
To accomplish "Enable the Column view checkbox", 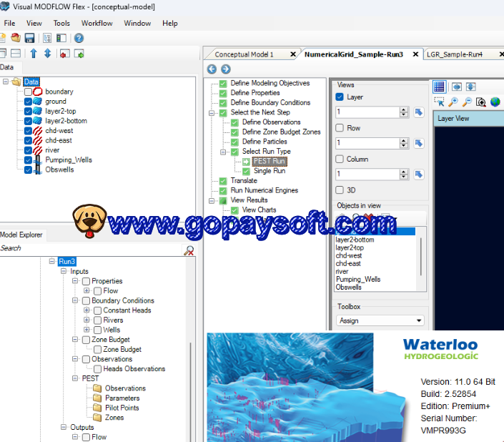I will 340,159.
